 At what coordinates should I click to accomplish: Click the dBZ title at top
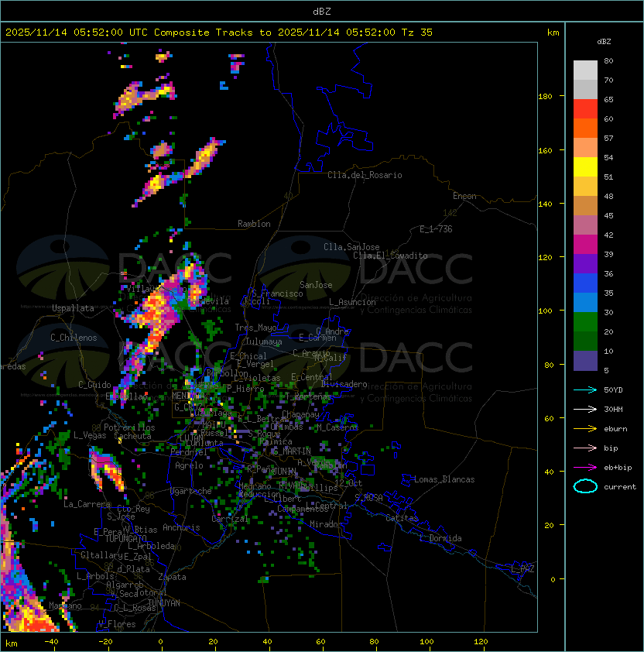[x=322, y=12]
